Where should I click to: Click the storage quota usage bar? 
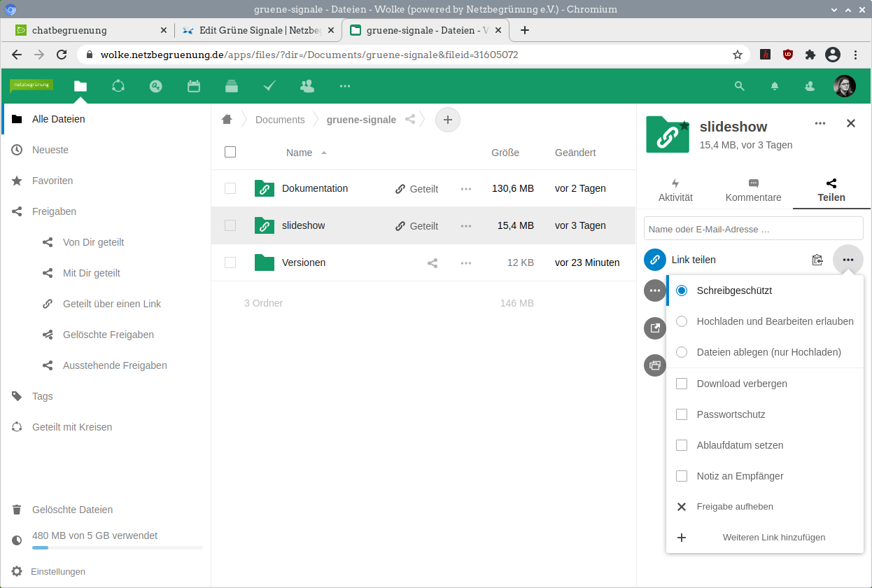(x=118, y=547)
